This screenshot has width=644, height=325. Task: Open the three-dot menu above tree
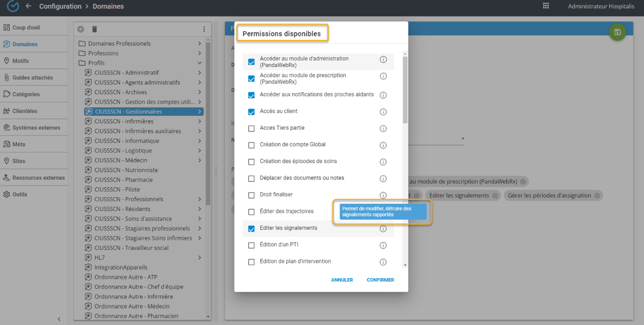coord(204,29)
